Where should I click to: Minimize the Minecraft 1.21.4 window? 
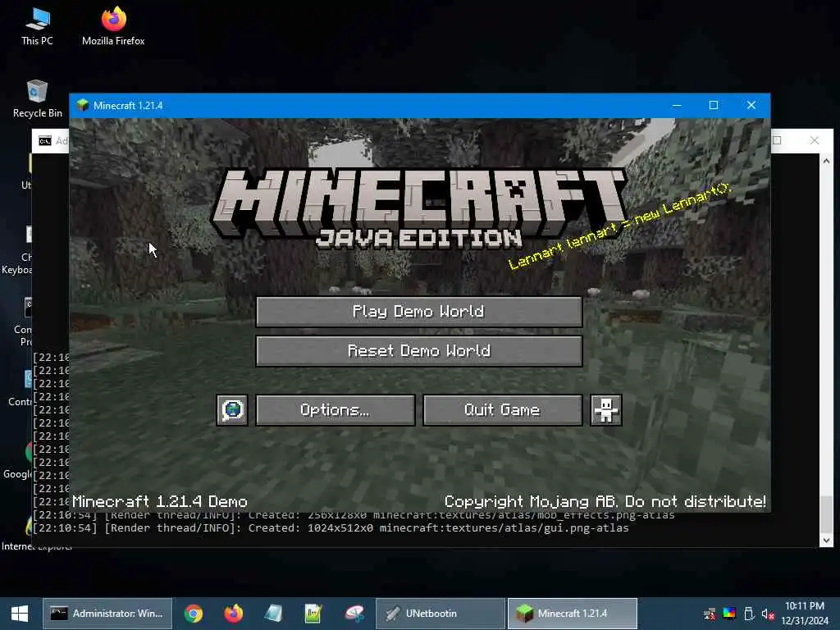click(677, 105)
